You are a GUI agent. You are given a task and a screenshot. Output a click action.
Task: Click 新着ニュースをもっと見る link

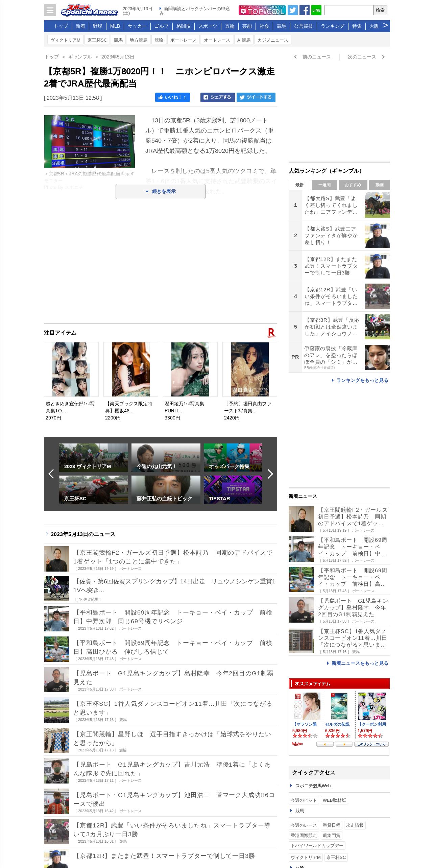pyautogui.click(x=358, y=663)
